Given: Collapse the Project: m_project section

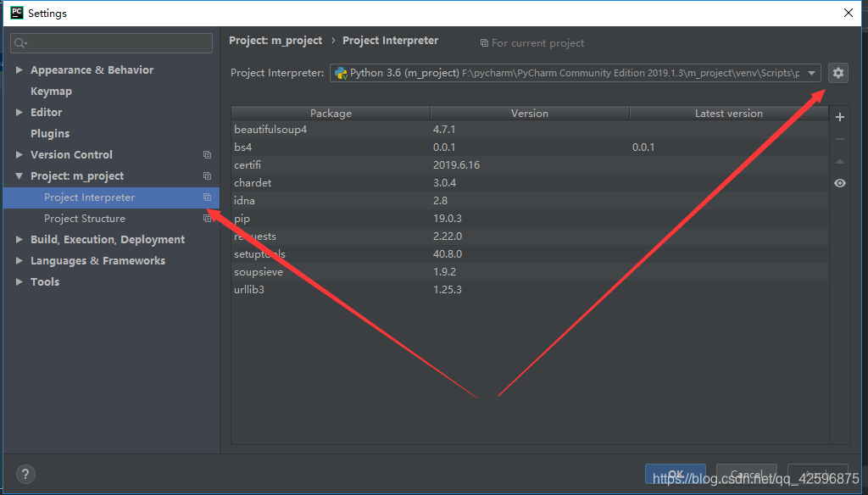Looking at the screenshot, I should coord(19,176).
